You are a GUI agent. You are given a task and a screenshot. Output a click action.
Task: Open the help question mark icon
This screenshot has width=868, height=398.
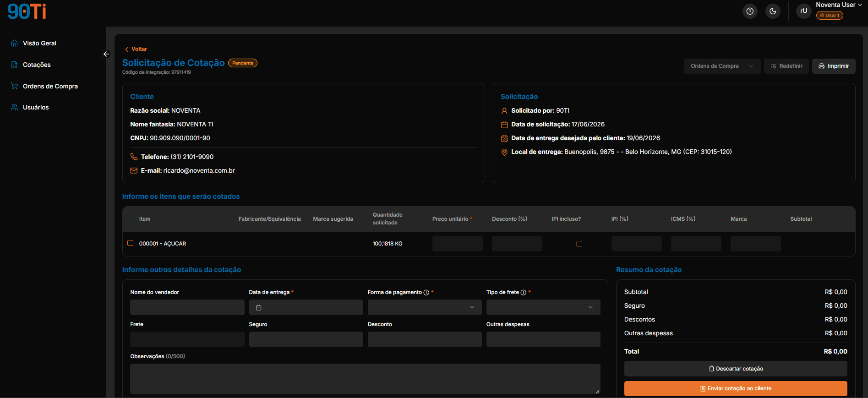pos(750,11)
